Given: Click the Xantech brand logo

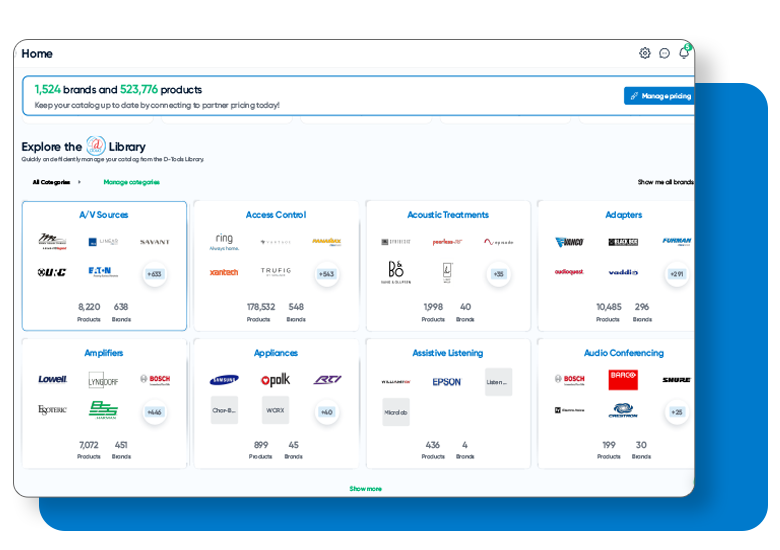Looking at the screenshot, I should [x=224, y=273].
